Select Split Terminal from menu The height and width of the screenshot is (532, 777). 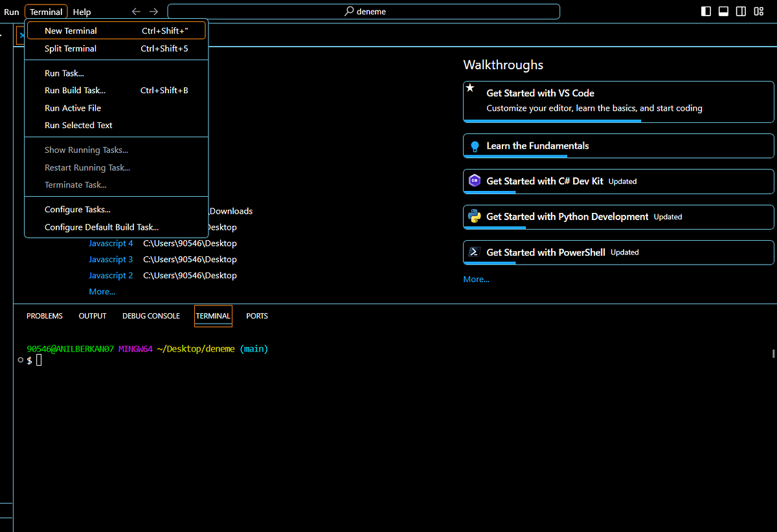(117, 49)
